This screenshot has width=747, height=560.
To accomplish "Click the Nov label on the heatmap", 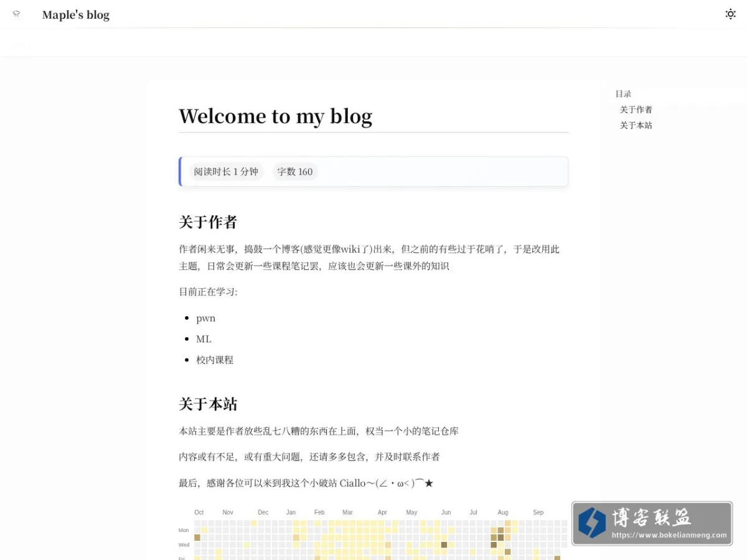I will [228, 513].
